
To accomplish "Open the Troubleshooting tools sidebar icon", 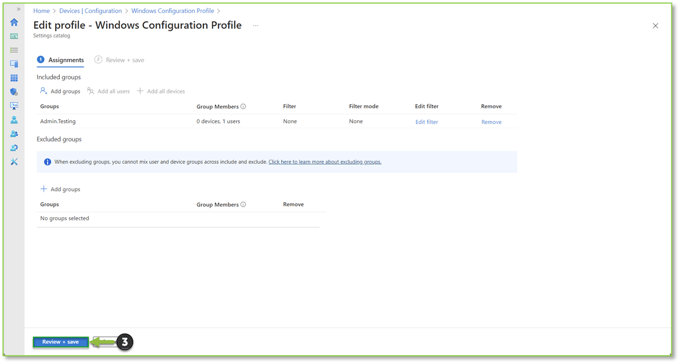I will (x=14, y=162).
